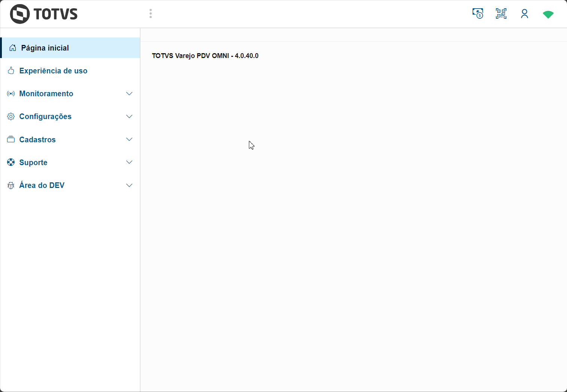The image size is (567, 392).
Task: Click the Monitoramento signal icon
Action: [x=11, y=94]
